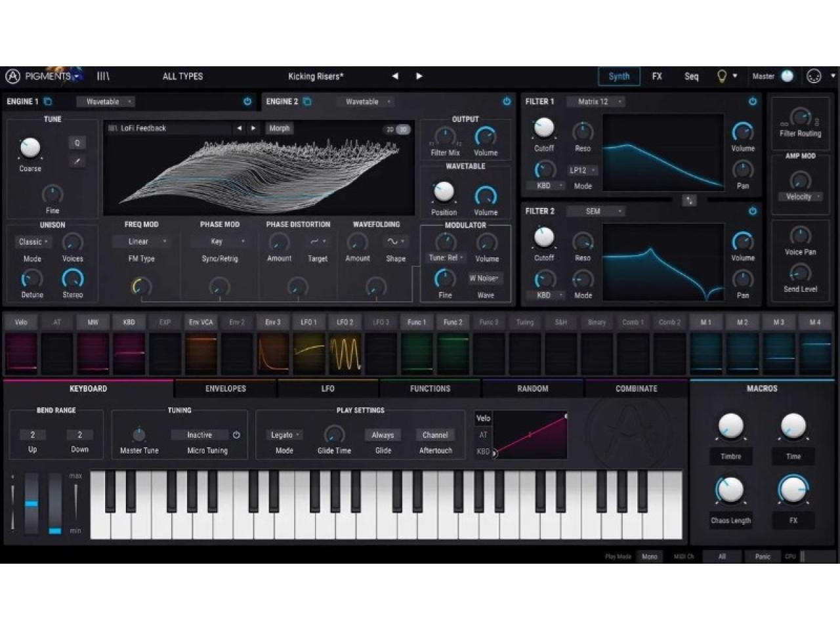The width and height of the screenshot is (840, 630).
Task: Click the pitch bend wheel slider
Action: pyautogui.click(x=31, y=503)
